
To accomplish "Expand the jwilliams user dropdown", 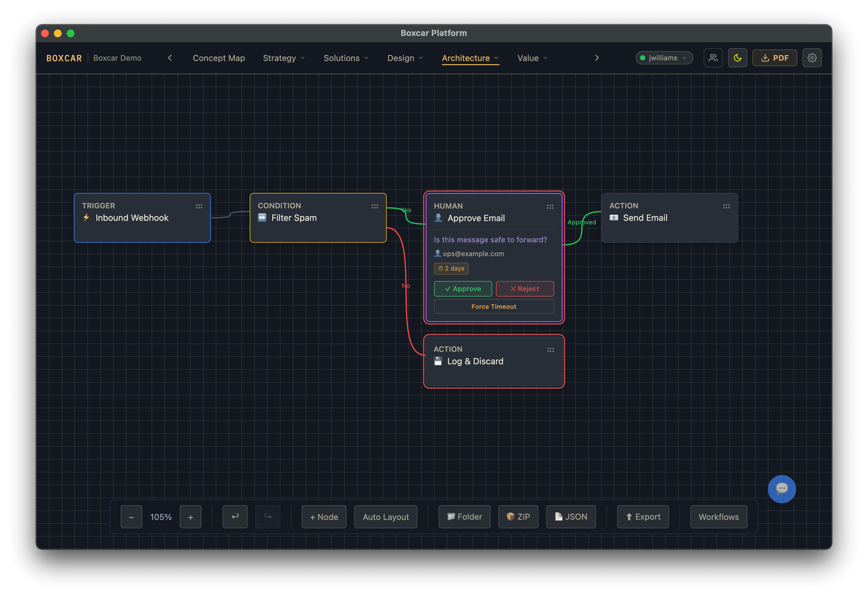I will pos(664,58).
